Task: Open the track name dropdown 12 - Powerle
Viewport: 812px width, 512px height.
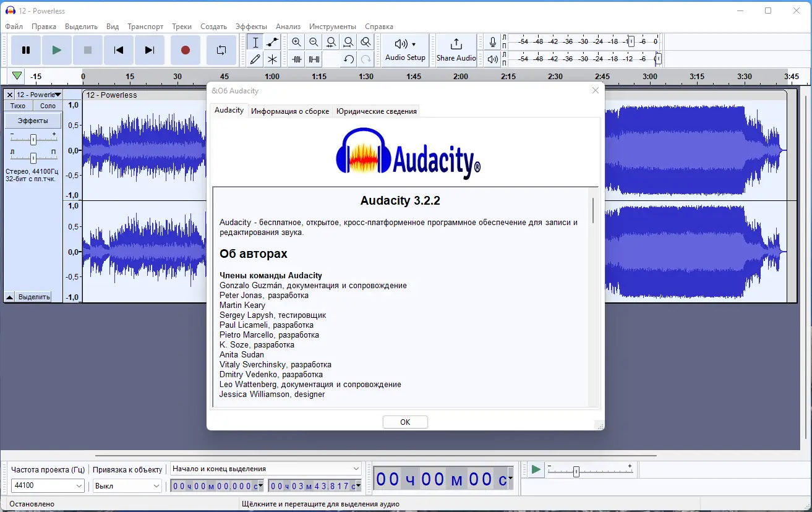Action: (37, 94)
